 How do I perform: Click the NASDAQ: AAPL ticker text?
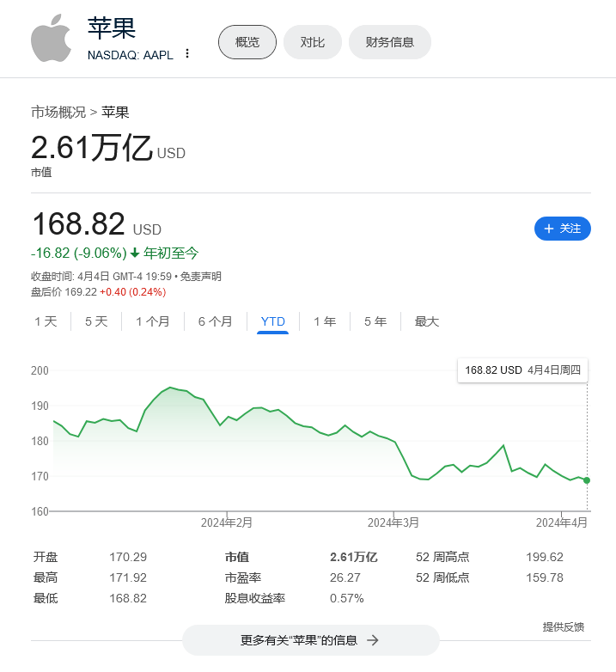click(x=131, y=55)
